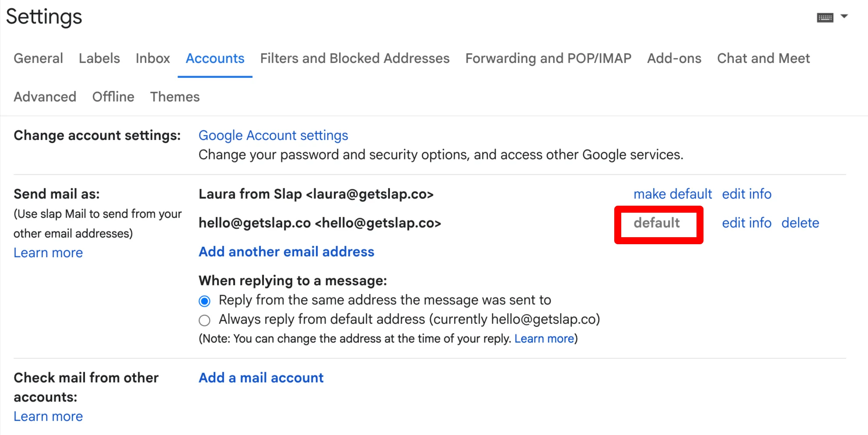868x435 pixels.
Task: Open the Labels settings tab
Action: [x=99, y=58]
